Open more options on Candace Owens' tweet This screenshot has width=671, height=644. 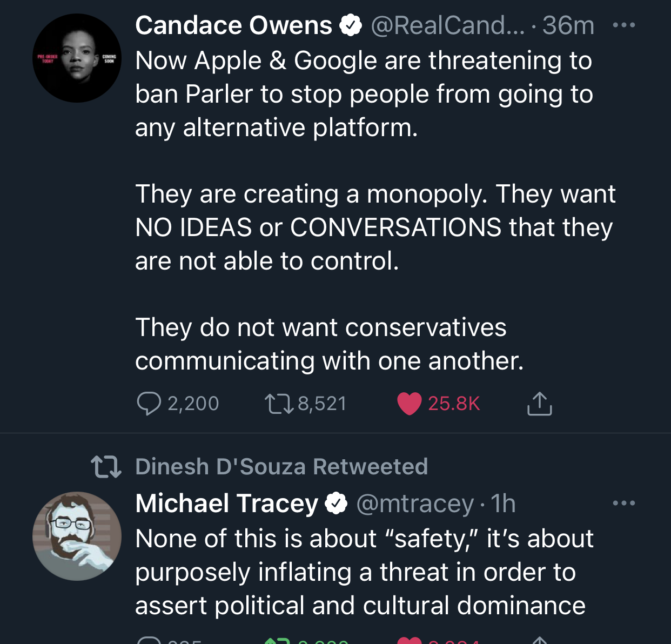(x=624, y=25)
